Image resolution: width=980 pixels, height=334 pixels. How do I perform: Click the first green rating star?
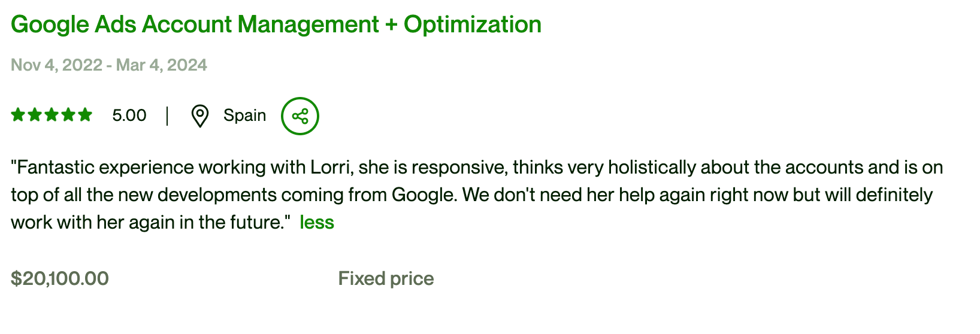point(18,115)
